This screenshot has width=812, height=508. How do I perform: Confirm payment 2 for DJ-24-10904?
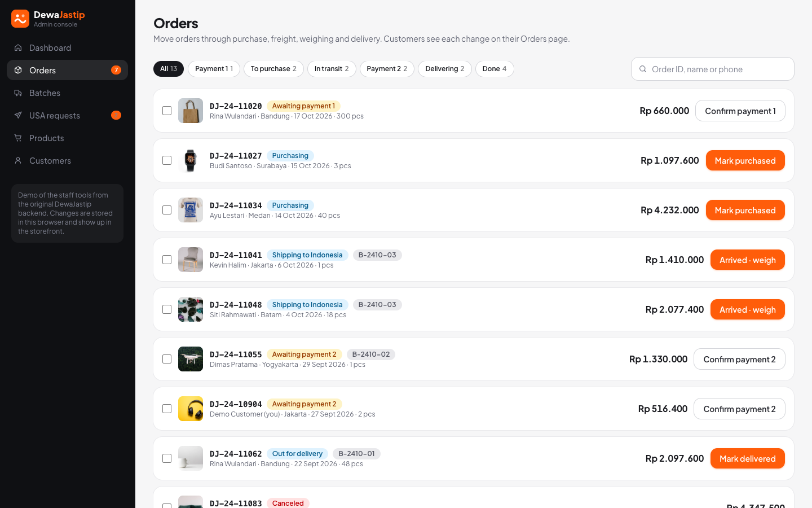pyautogui.click(x=739, y=409)
